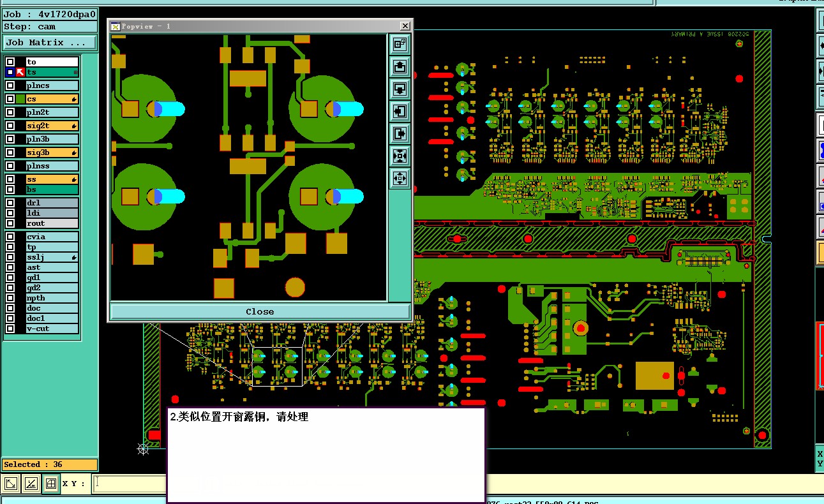Viewport: 824px width, 504px height.
Task: Click the small hand marker on sig3b layer
Action: click(75, 153)
